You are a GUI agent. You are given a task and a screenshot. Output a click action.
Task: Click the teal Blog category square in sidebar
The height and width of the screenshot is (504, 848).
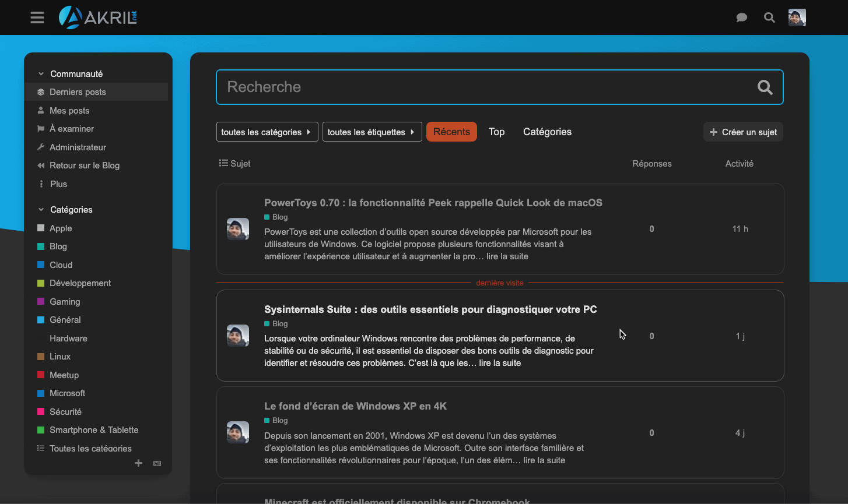41,246
